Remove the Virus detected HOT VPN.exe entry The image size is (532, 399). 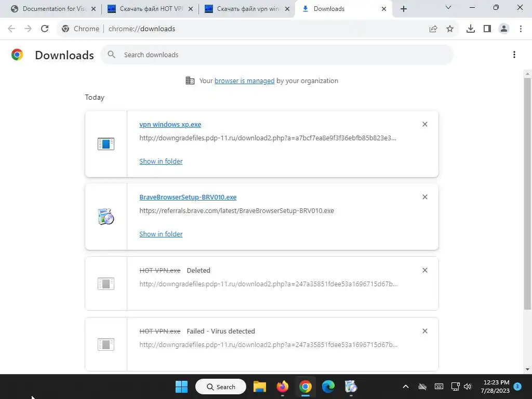[425, 331]
